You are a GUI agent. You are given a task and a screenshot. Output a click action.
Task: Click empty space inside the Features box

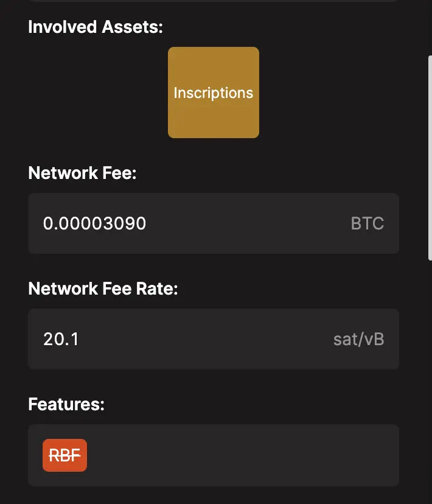coord(243,455)
